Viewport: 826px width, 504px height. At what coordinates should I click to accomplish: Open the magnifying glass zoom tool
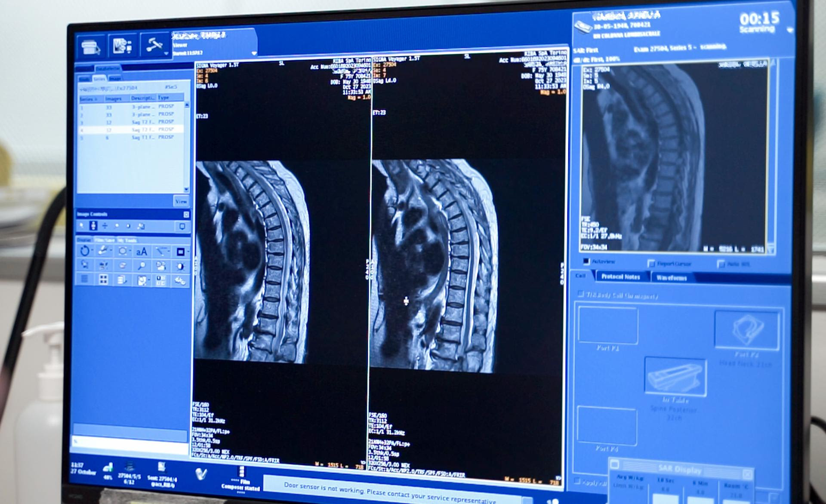point(142,266)
